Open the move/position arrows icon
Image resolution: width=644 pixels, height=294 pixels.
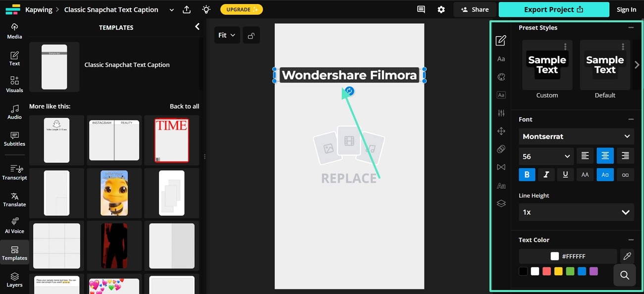click(x=501, y=131)
